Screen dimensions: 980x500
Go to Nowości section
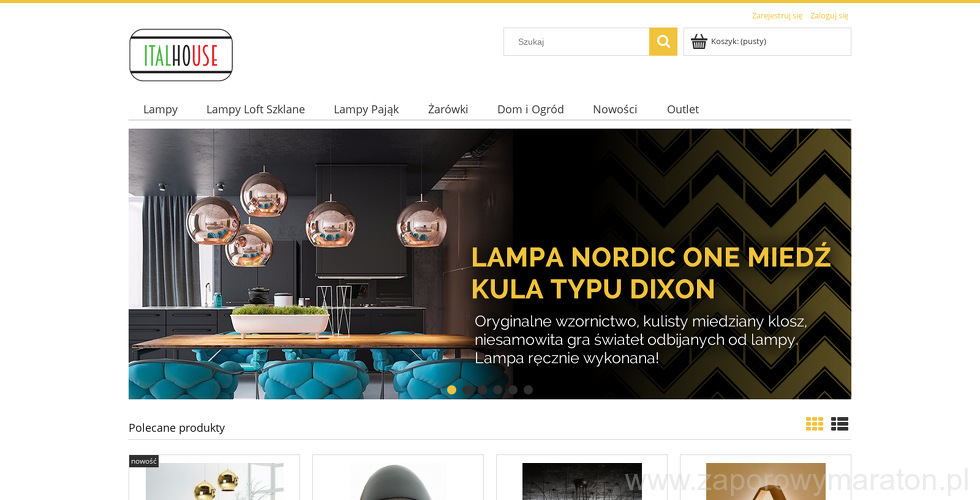pos(615,109)
